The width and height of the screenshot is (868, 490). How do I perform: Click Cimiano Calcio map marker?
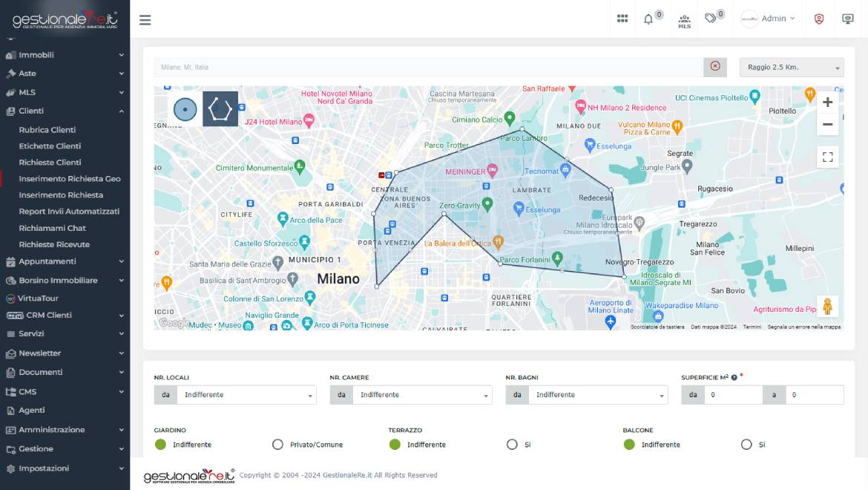(509, 118)
